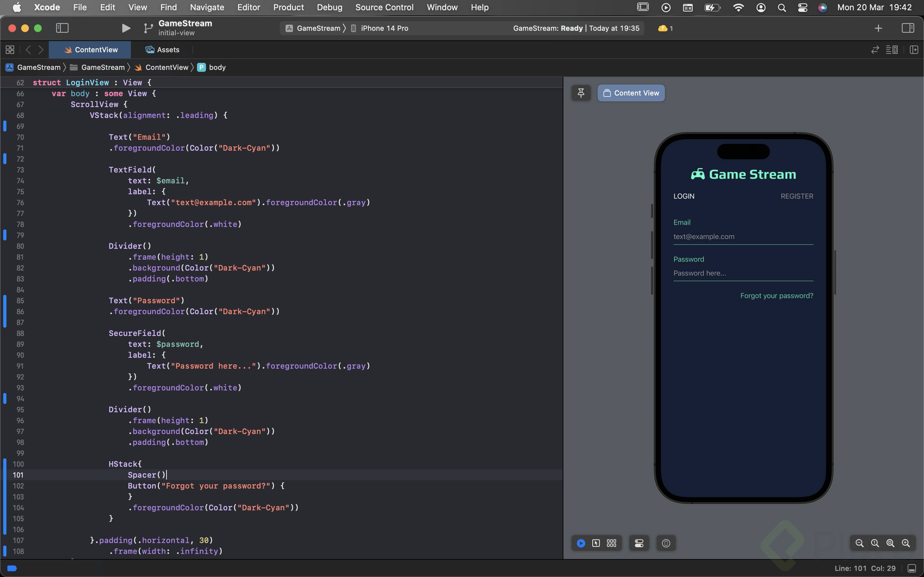Open the Source Control menu
This screenshot has height=577, width=924.
(384, 7)
